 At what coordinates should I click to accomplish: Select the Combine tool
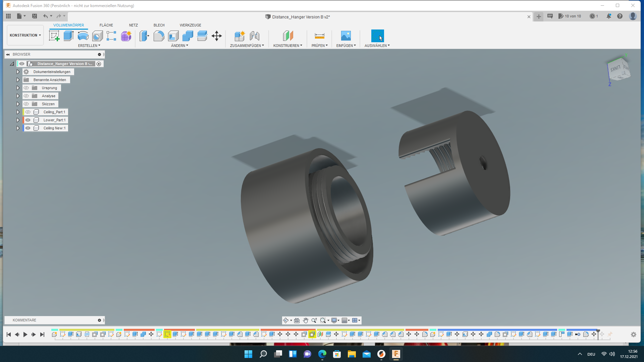pos(187,36)
